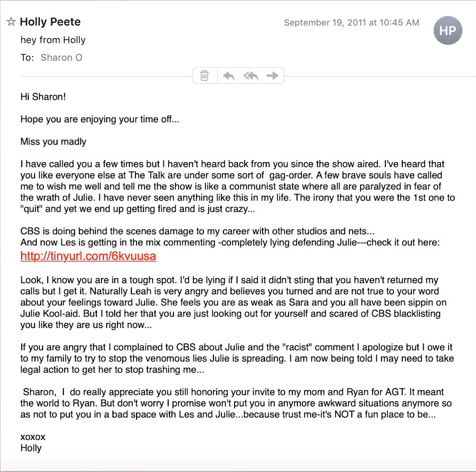This screenshot has width=476, height=472.
Task: Click the paragraph starting "If you are angry"
Action: (x=236, y=359)
